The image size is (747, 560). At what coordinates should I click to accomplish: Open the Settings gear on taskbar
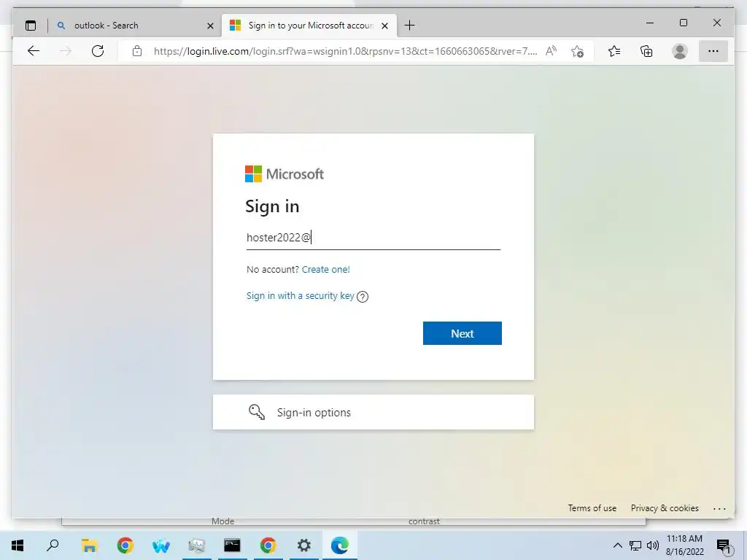click(x=304, y=545)
